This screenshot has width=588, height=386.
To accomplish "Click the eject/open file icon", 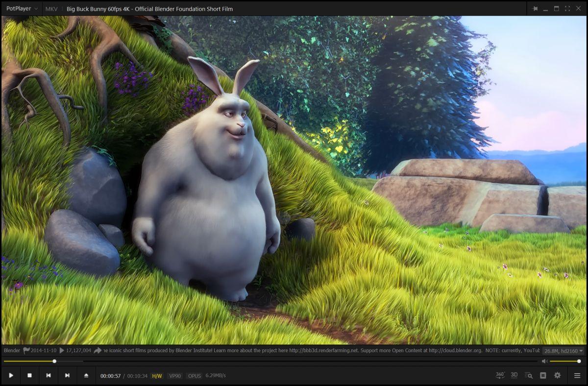I will pyautogui.click(x=86, y=376).
